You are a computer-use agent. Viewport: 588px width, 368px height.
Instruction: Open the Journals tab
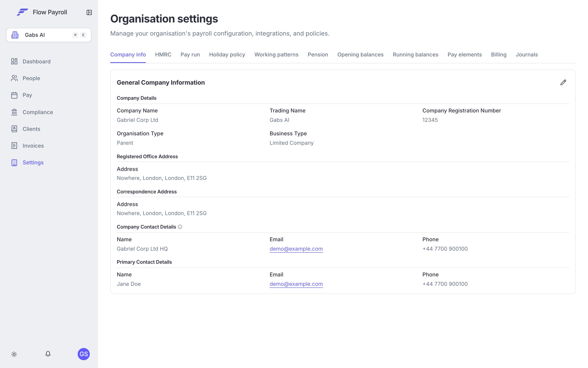pos(527,55)
